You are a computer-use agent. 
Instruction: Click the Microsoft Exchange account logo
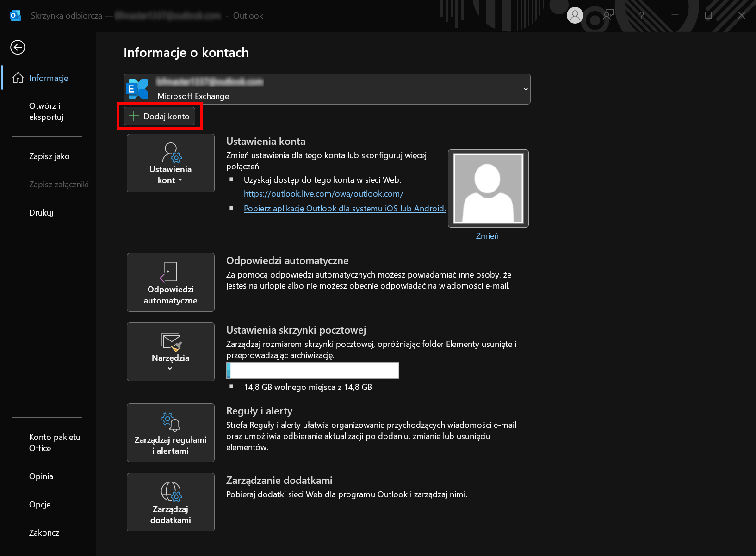137,89
